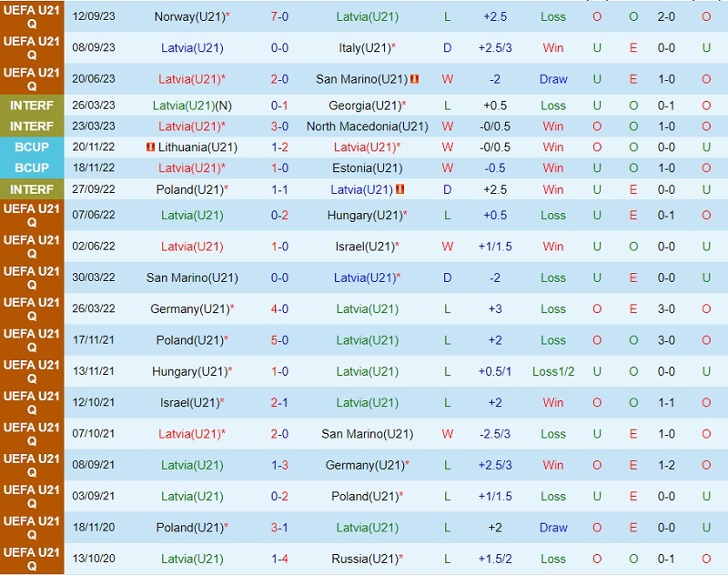Open North Macedonia(U21) team details
The width and height of the screenshot is (728, 575).
(367, 126)
